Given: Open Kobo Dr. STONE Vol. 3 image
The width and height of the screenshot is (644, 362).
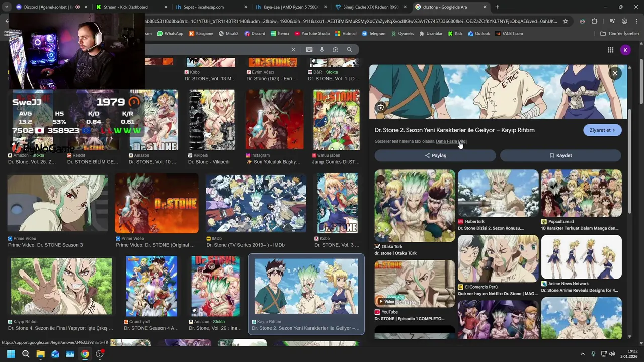Looking at the screenshot, I should 338,203.
